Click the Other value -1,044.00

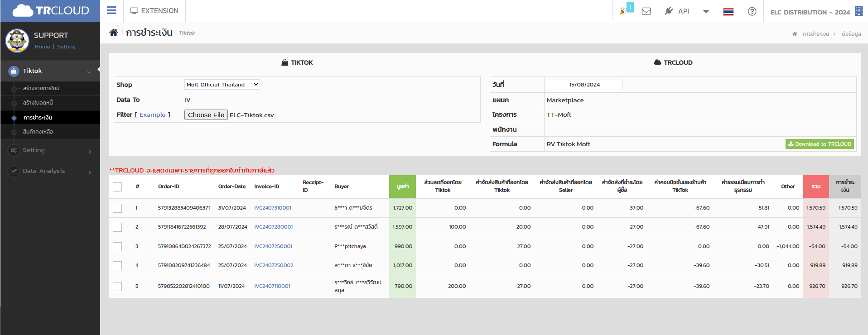pyautogui.click(x=788, y=247)
